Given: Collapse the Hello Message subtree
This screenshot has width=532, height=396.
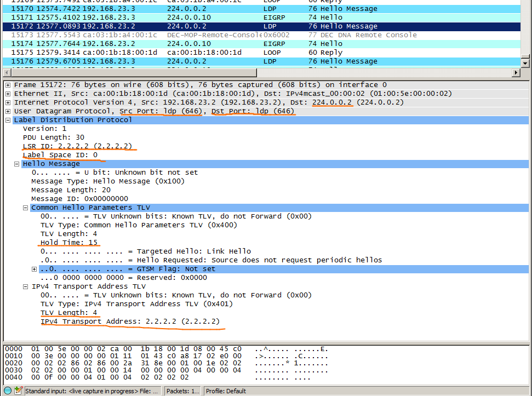Looking at the screenshot, I should (x=16, y=163).
